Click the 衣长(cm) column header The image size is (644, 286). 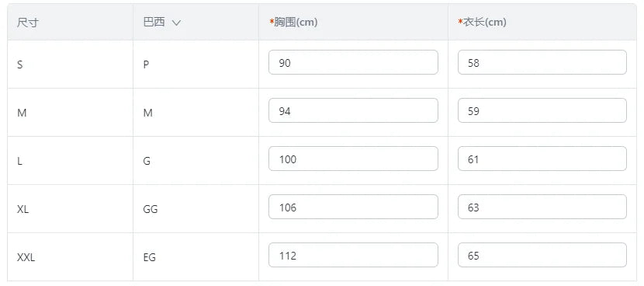(x=482, y=23)
